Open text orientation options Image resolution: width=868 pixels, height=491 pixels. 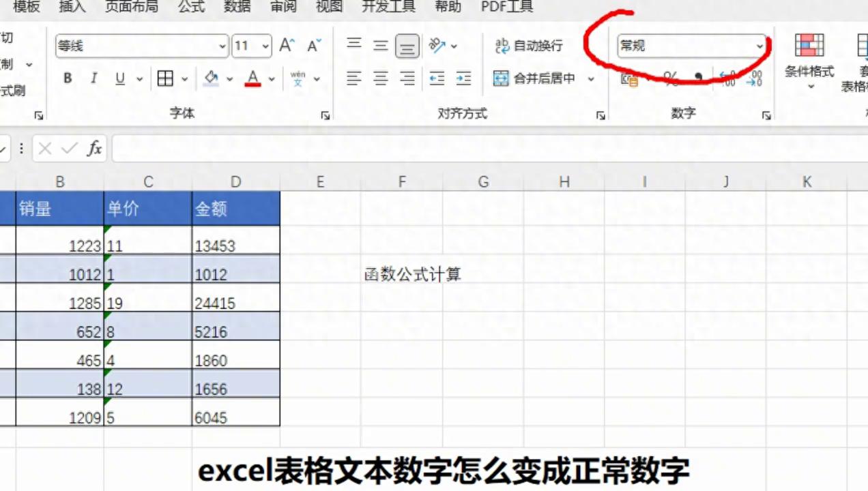443,46
